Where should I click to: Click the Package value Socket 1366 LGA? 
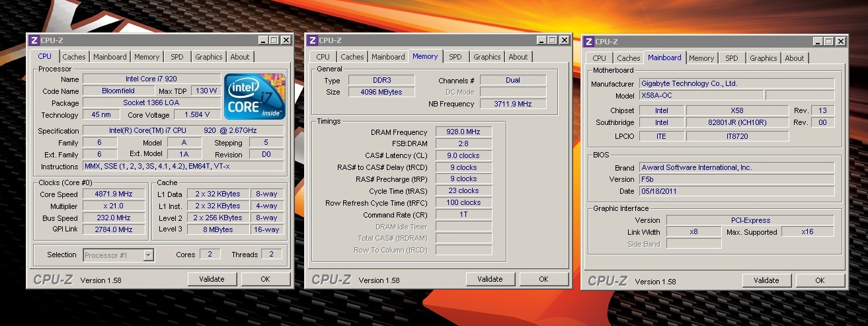tap(151, 102)
